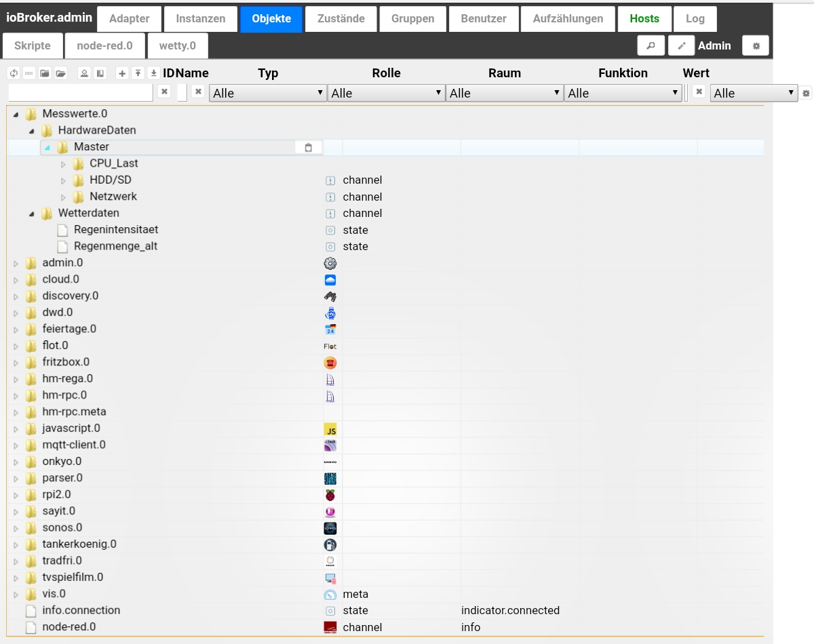Click the discovery.0 binoculars icon
Image resolution: width=814 pixels, height=644 pixels.
[x=330, y=296]
